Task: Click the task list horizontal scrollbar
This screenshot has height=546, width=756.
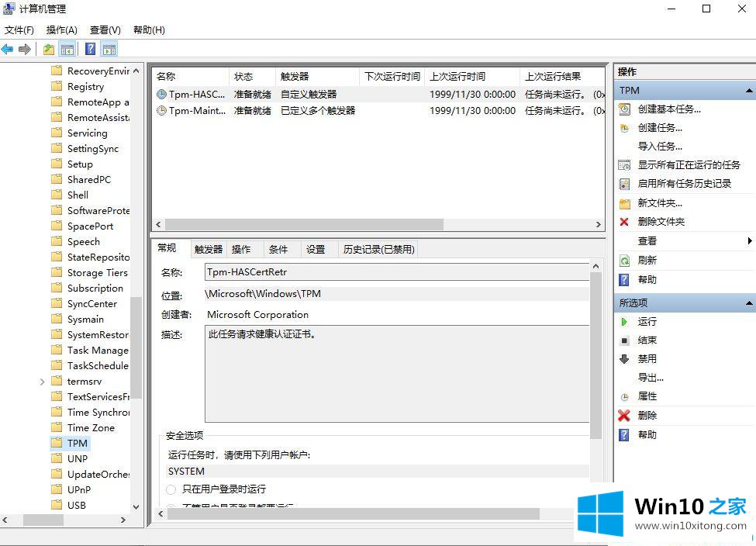Action: coord(304,225)
